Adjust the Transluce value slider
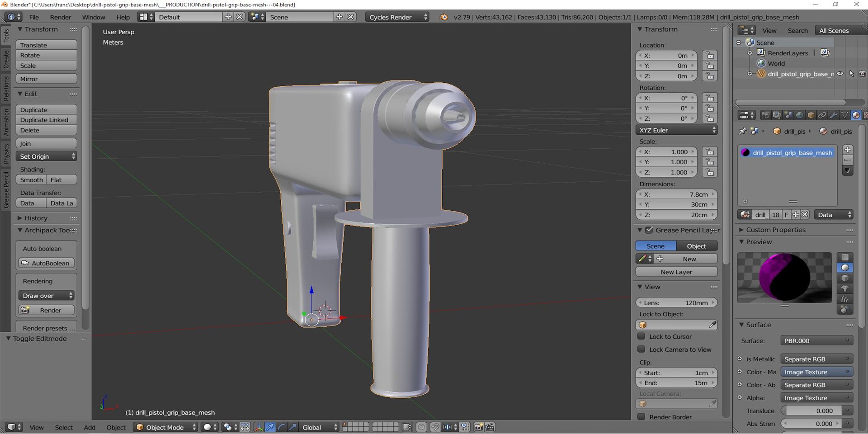The width and height of the screenshot is (868, 434). click(811, 410)
